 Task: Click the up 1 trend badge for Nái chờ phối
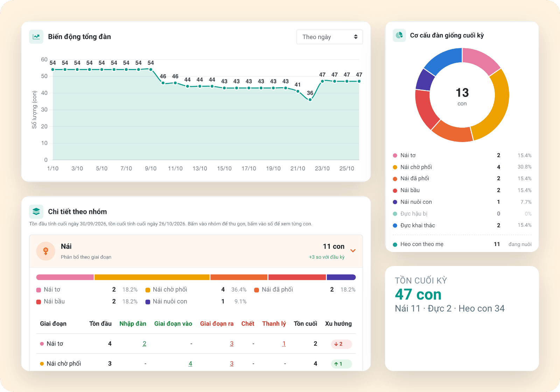pos(341,364)
